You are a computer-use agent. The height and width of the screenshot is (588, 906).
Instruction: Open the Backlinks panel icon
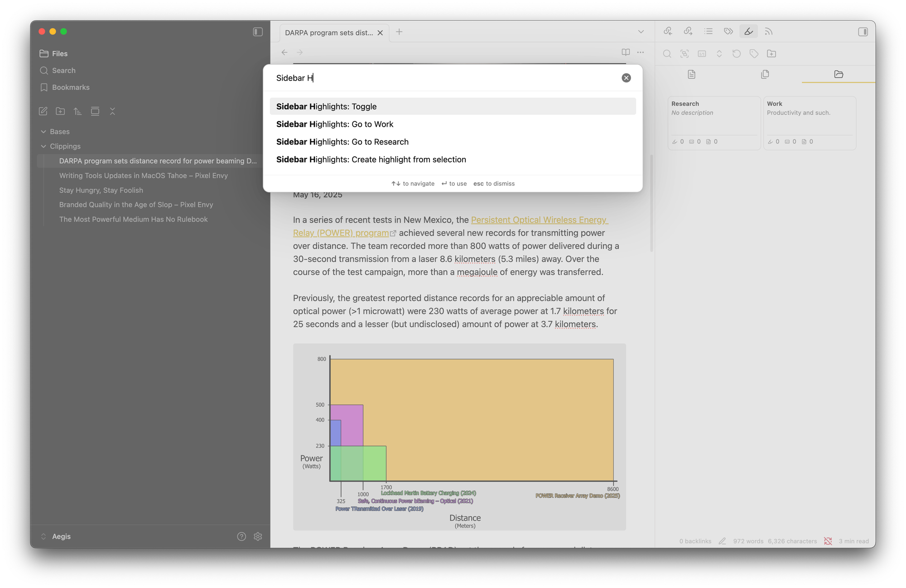click(668, 31)
